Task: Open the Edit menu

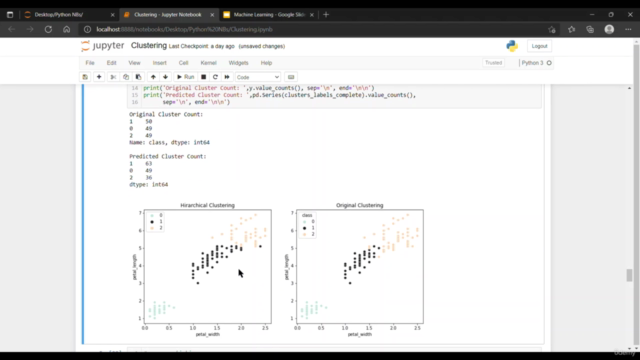Action: [x=111, y=63]
